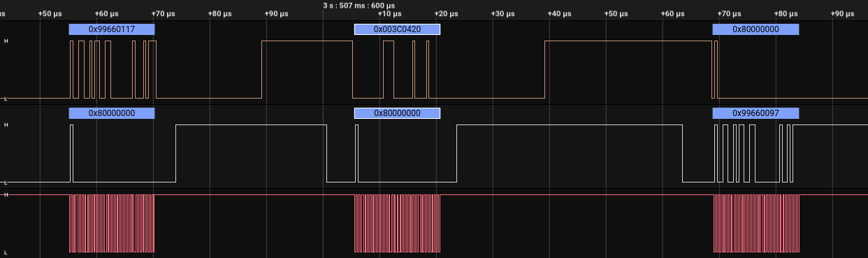Select the 0x99660097 decoded data bubble
This screenshot has width=868, height=258.
pyautogui.click(x=755, y=113)
